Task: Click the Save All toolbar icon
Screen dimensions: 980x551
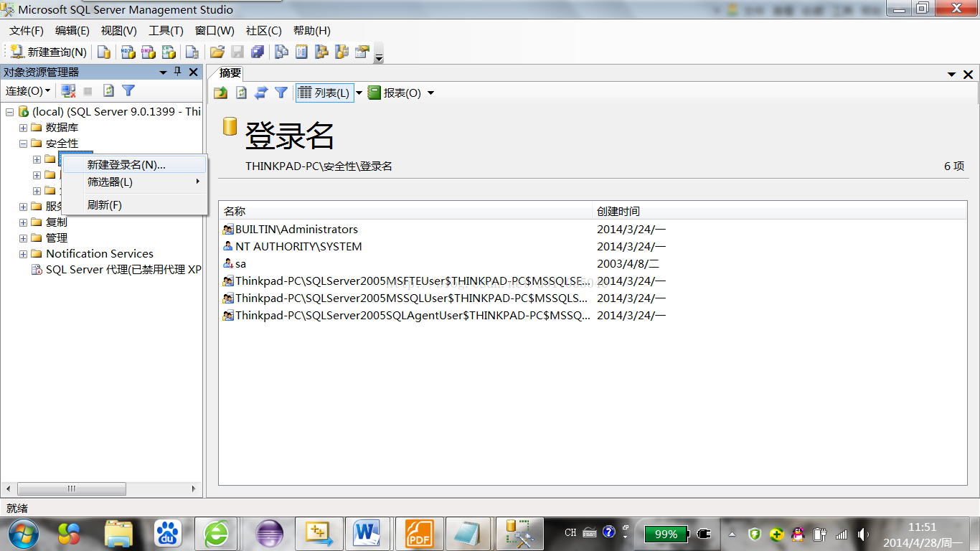Action: [257, 52]
